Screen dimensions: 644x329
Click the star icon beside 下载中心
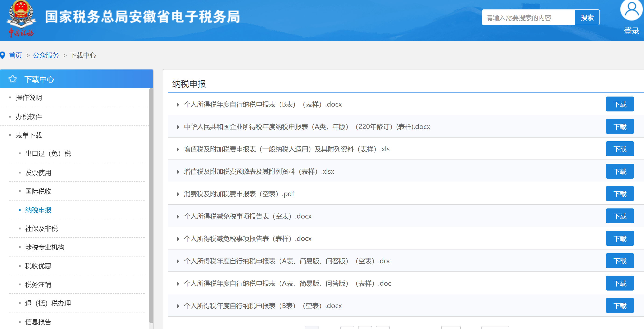tap(13, 79)
